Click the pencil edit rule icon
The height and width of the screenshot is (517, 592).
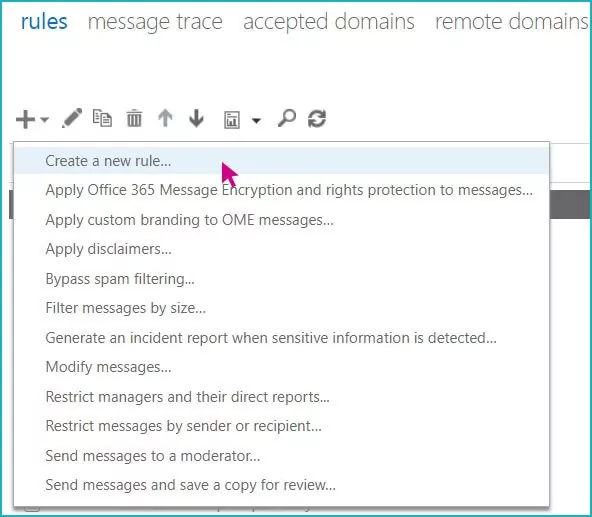[72, 118]
